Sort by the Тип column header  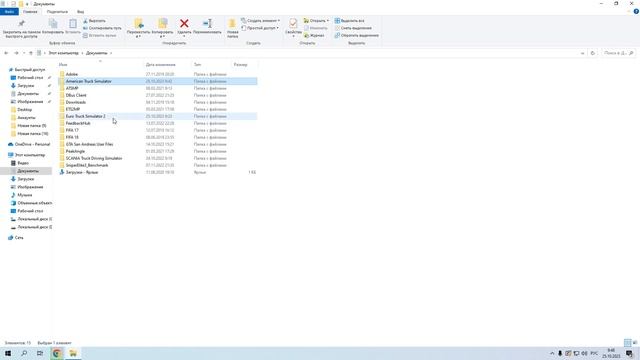pos(197,65)
